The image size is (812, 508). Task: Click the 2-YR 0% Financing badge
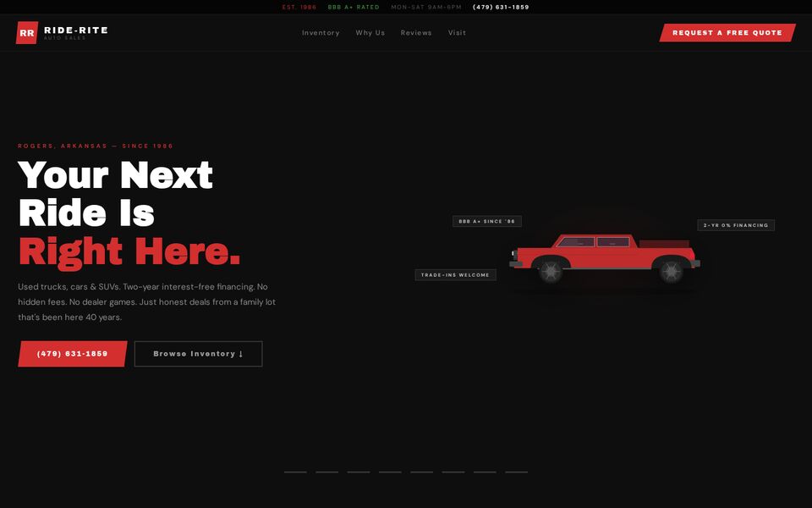pyautogui.click(x=735, y=225)
